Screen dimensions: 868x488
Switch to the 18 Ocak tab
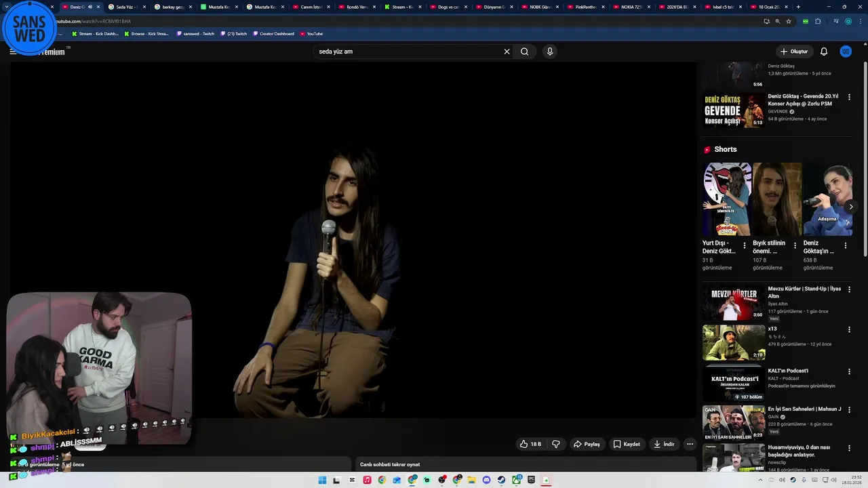(x=769, y=7)
